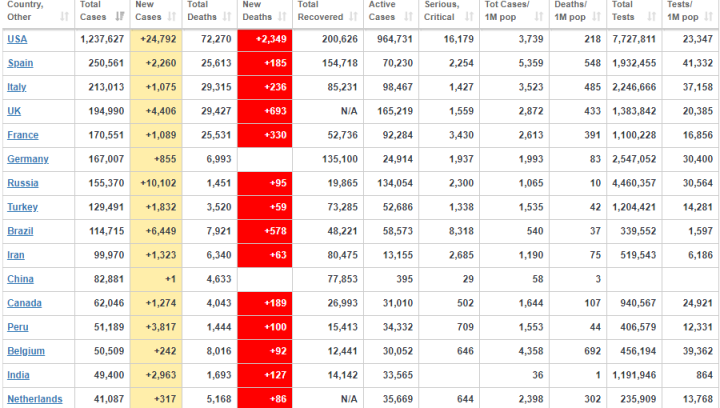Select Turkey active cases value 52,686
Image resolution: width=720 pixels, height=408 pixels.
398,207
